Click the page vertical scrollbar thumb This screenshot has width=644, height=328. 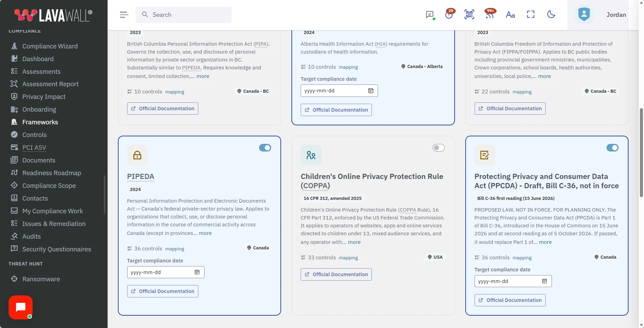641,153
